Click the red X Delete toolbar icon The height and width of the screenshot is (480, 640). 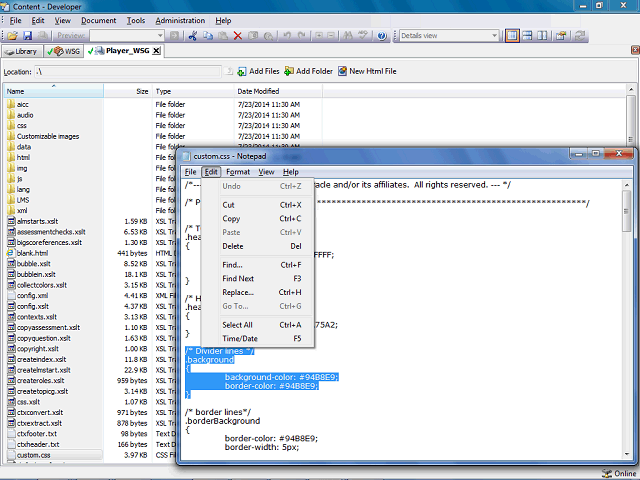[x=238, y=36]
